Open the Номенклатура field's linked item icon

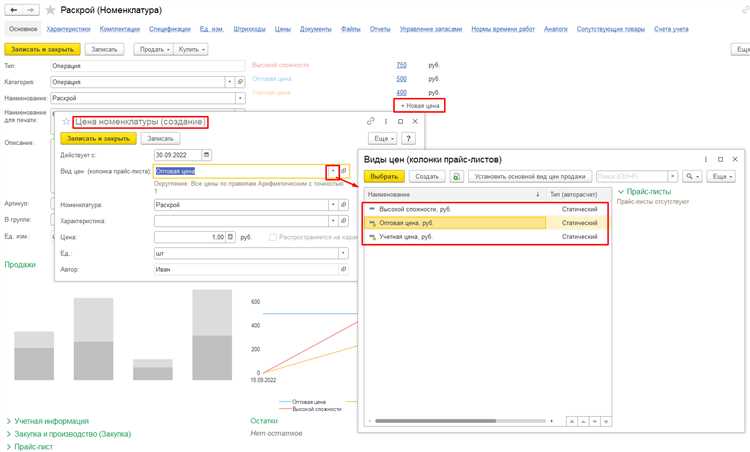[x=343, y=204]
